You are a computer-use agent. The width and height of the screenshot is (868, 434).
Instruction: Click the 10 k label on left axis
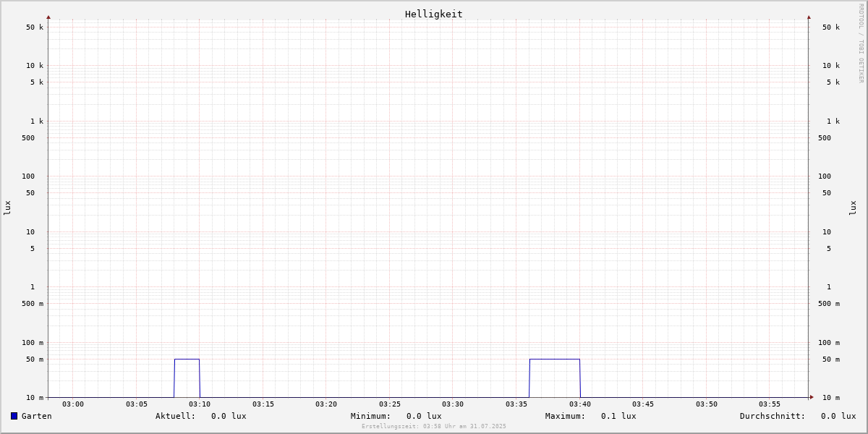click(x=35, y=66)
